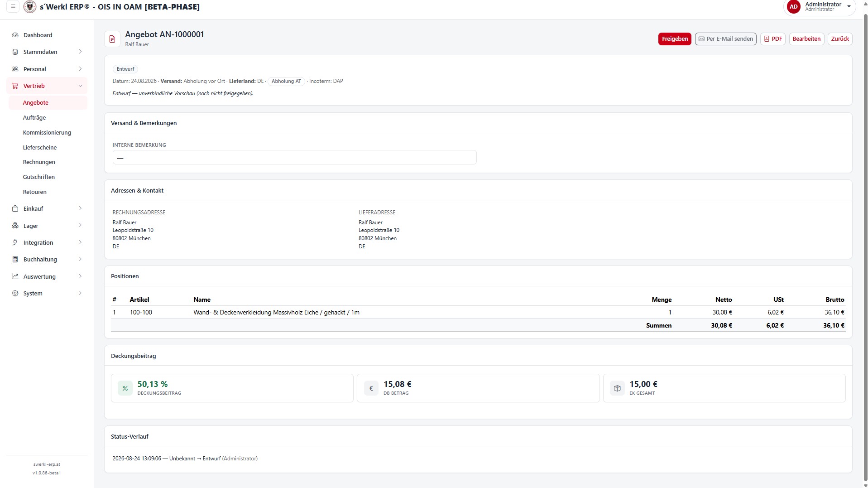This screenshot has width=868, height=488.
Task: Click the EK Gesamt box icon
Action: (617, 388)
